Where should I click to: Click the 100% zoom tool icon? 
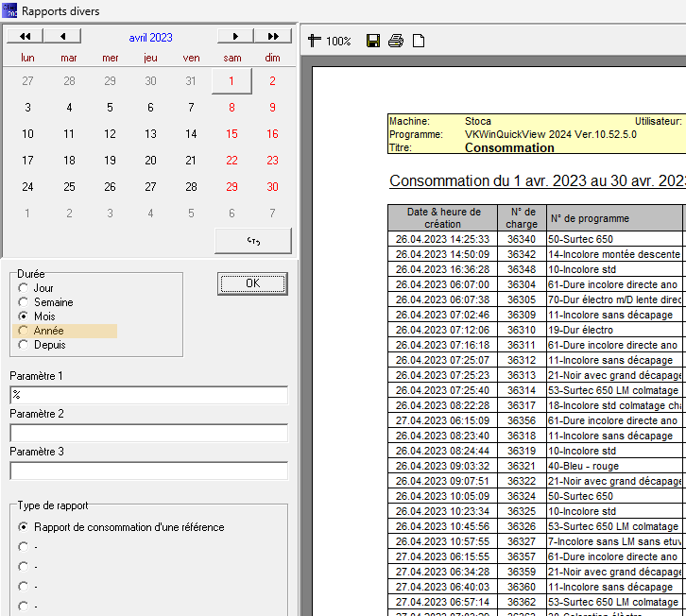pyautogui.click(x=315, y=41)
